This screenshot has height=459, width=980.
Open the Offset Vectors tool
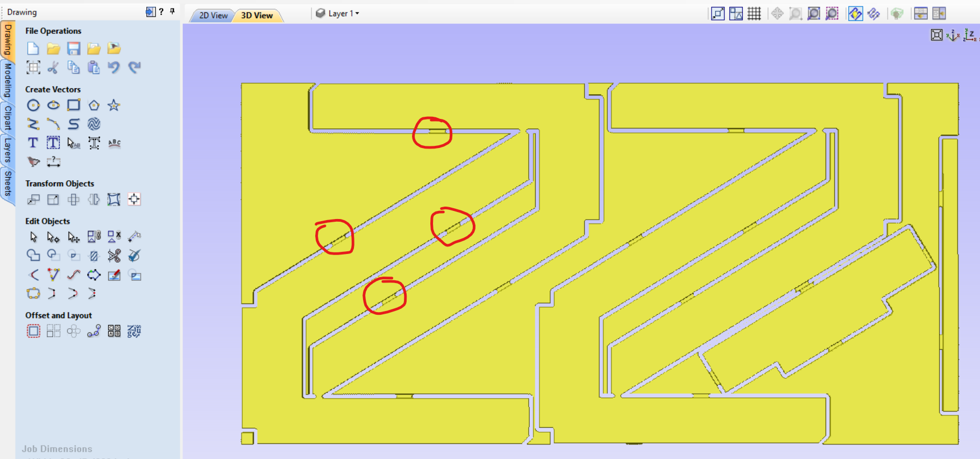(x=33, y=331)
